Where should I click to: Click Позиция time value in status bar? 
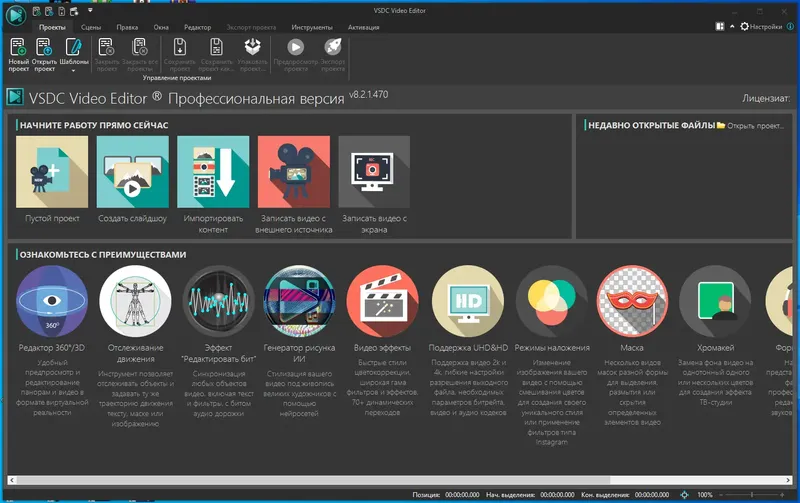click(462, 494)
